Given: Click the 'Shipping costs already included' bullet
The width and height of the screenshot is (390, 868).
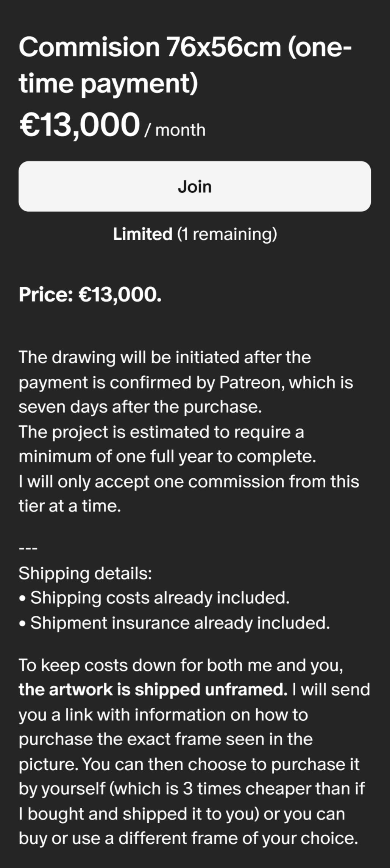Looking at the screenshot, I should coord(159,598).
